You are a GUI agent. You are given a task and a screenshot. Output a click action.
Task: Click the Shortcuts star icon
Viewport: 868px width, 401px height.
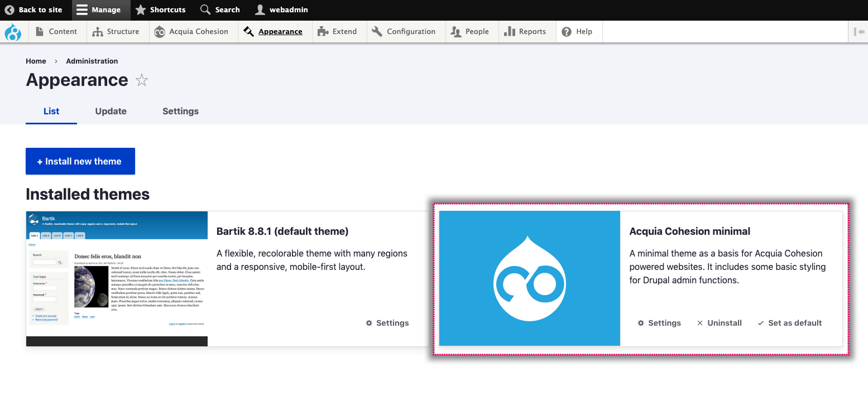[141, 9]
